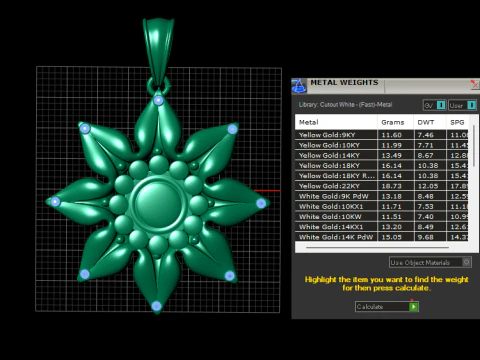Click the Calculate button
Image resolution: width=480 pixels, height=360 pixels.
pyautogui.click(x=387, y=307)
